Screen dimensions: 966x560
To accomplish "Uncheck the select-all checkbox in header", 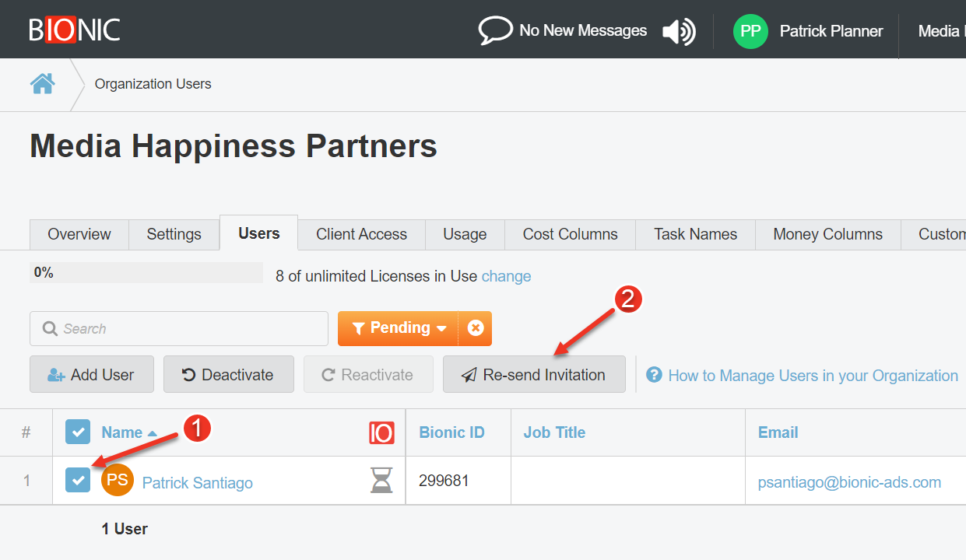I will [78, 432].
